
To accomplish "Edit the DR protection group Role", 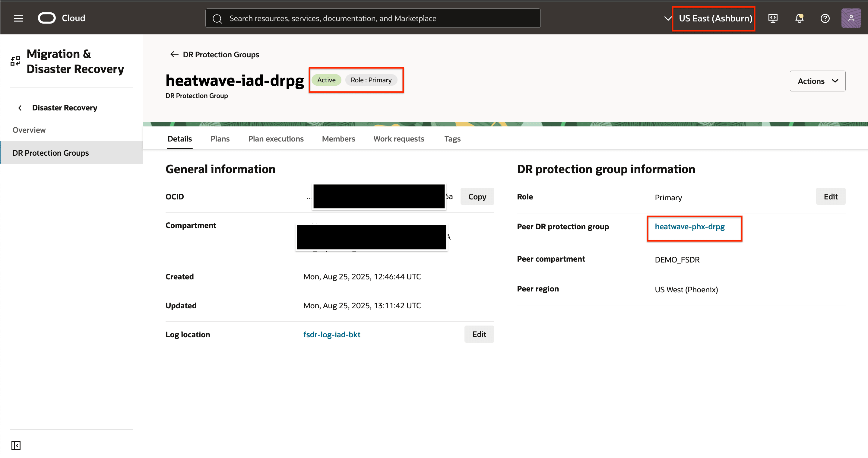I will coord(830,196).
